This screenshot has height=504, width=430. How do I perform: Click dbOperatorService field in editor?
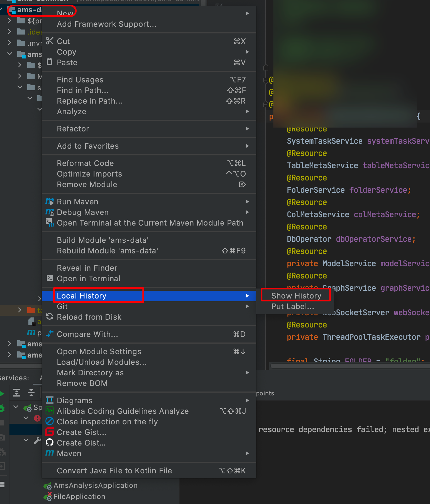coord(374,239)
